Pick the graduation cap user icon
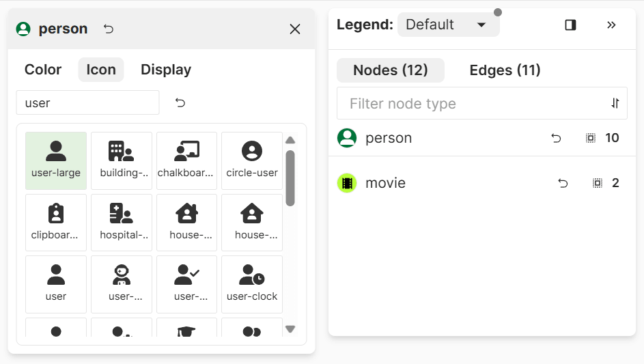The height and width of the screenshot is (364, 644). [x=186, y=328]
